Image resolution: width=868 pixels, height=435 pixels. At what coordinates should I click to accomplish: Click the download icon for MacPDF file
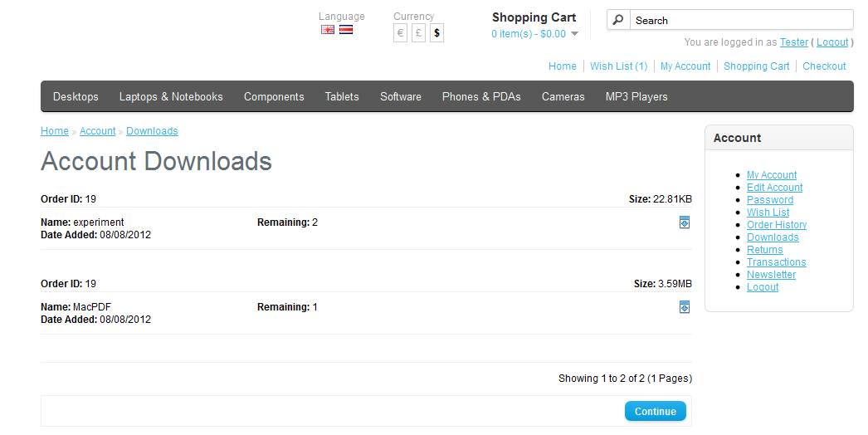(x=685, y=307)
